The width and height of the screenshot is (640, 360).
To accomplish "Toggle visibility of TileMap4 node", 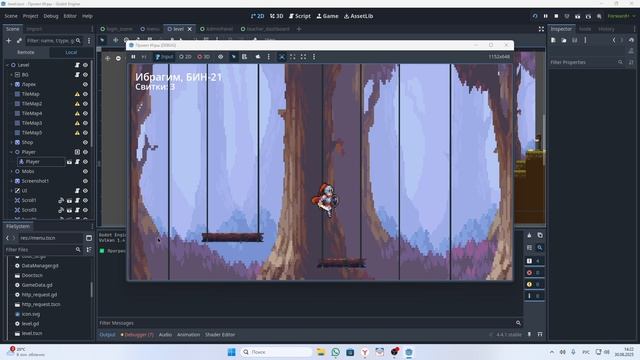I will [85, 113].
